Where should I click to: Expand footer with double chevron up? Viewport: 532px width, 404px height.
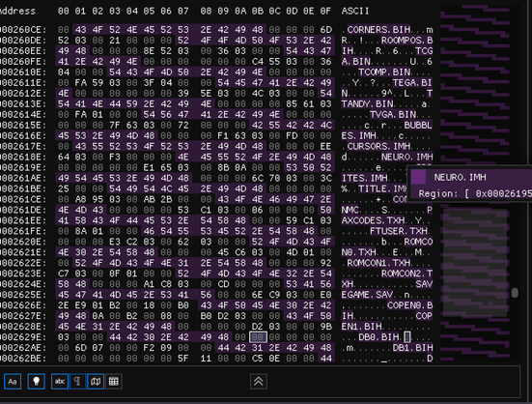coord(258,381)
